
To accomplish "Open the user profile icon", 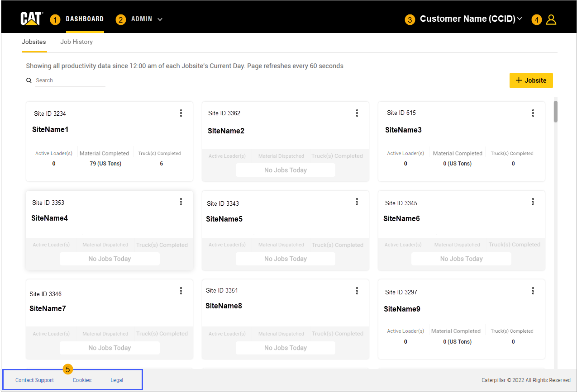I will [551, 19].
